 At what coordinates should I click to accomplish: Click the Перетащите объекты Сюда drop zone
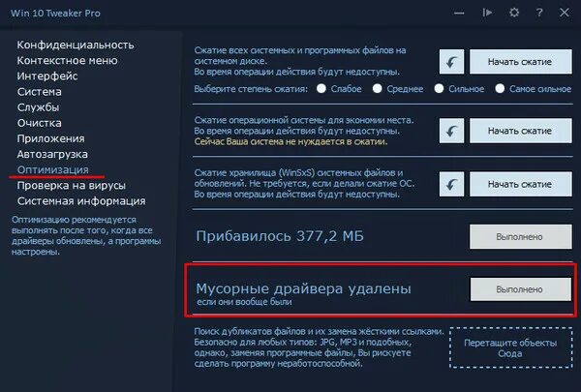point(511,347)
